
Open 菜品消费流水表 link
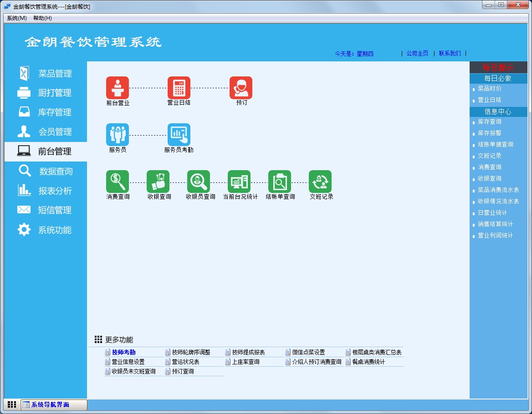tap(498, 190)
